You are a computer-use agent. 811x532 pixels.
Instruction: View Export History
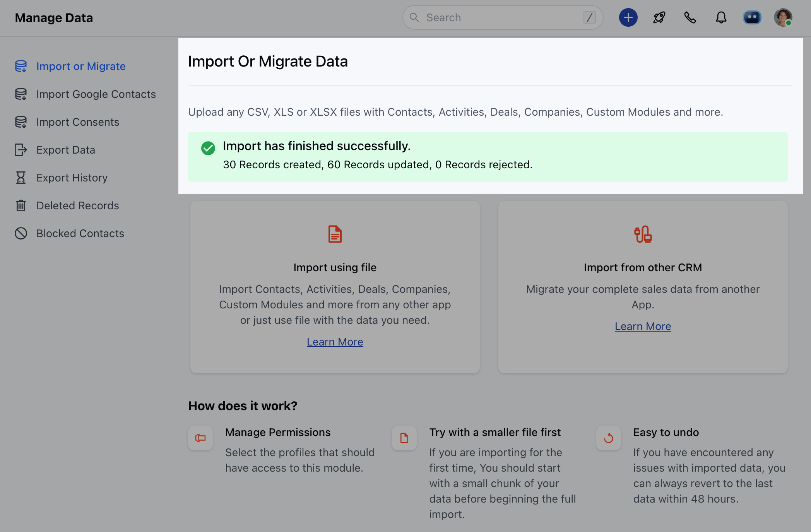coord(72,178)
